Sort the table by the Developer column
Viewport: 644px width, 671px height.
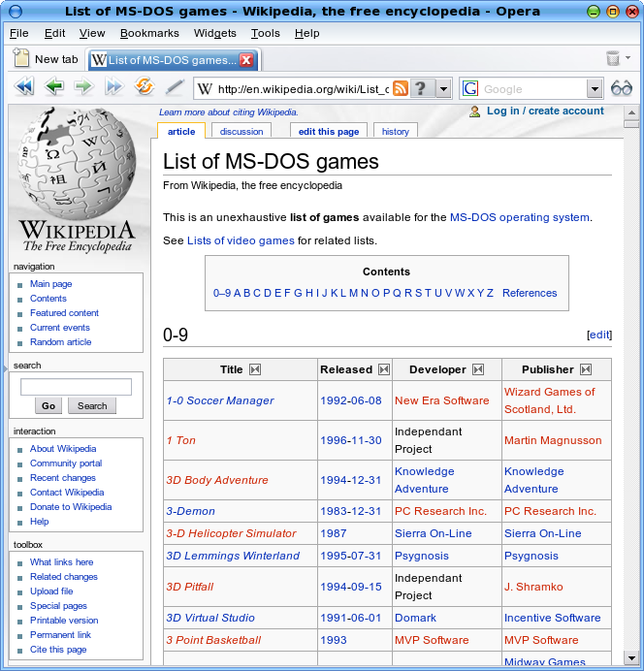tap(478, 369)
